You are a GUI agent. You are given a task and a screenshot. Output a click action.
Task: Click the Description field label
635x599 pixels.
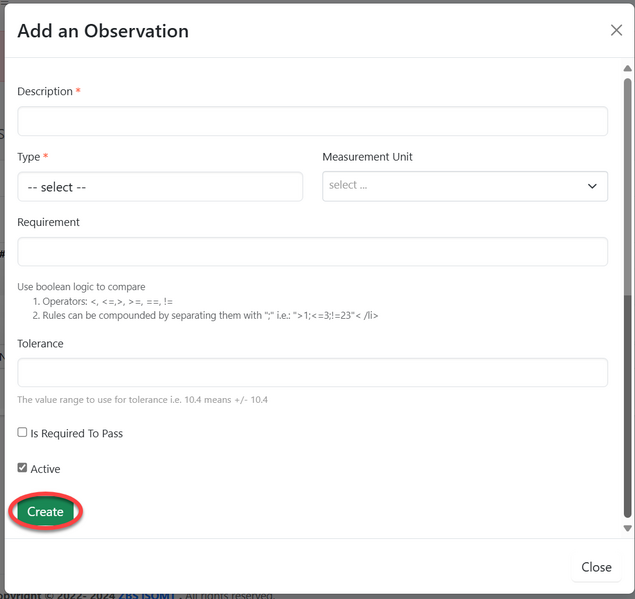(45, 92)
